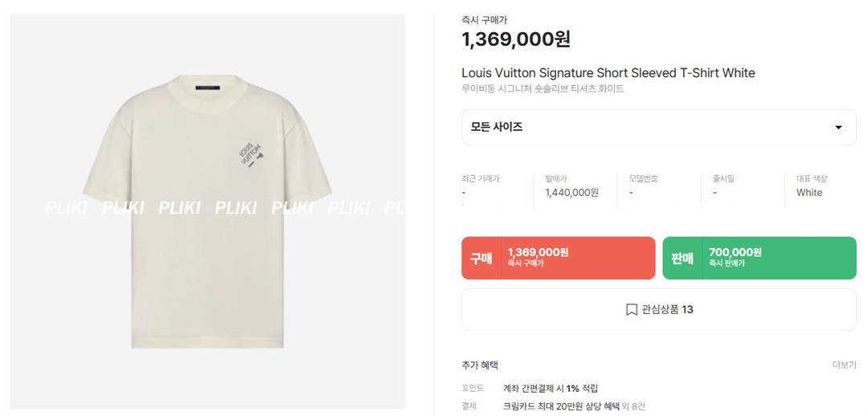Open the 크림카드 payment benefit link
This screenshot has height=416, width=868.
(x=574, y=406)
